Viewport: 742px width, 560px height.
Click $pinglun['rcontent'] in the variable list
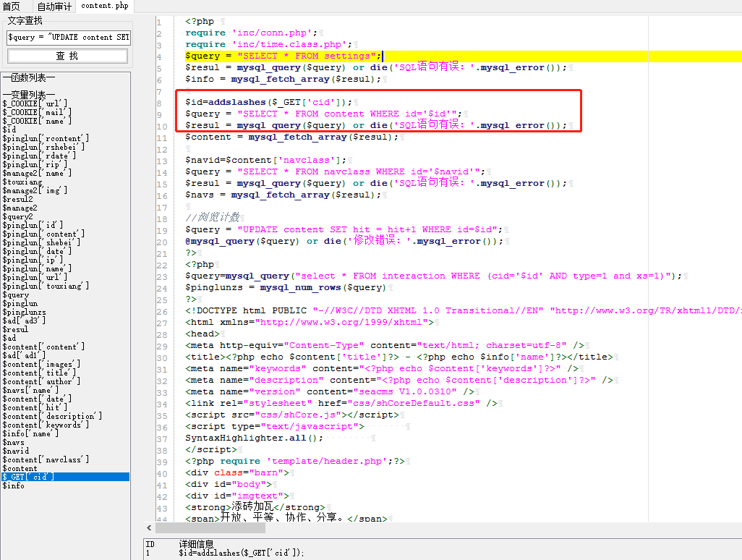coord(46,138)
